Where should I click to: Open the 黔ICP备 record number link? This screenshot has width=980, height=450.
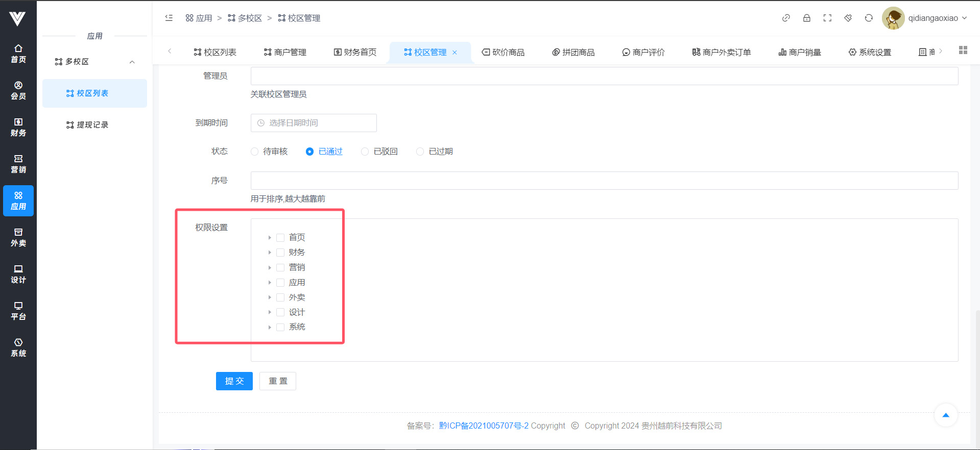[x=483, y=426]
